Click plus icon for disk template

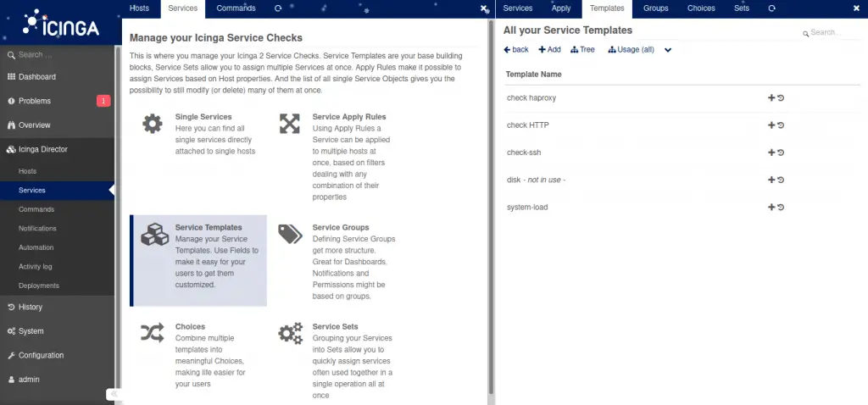[771, 180]
